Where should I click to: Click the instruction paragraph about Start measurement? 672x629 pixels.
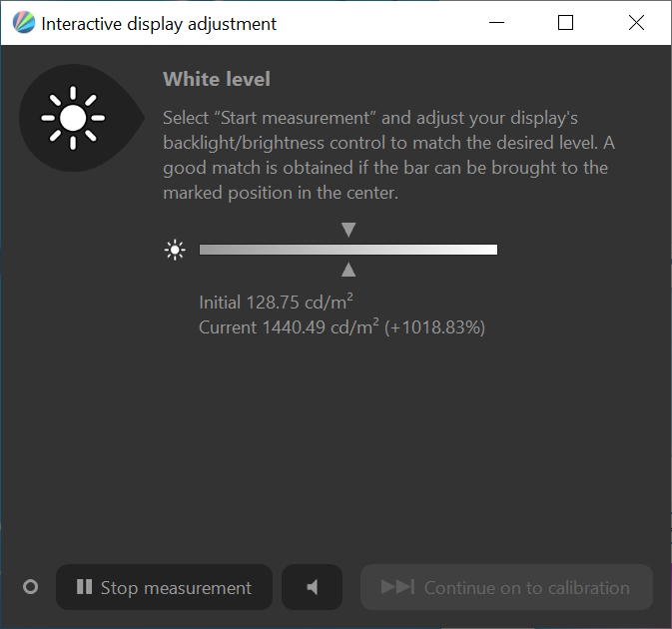(x=384, y=155)
